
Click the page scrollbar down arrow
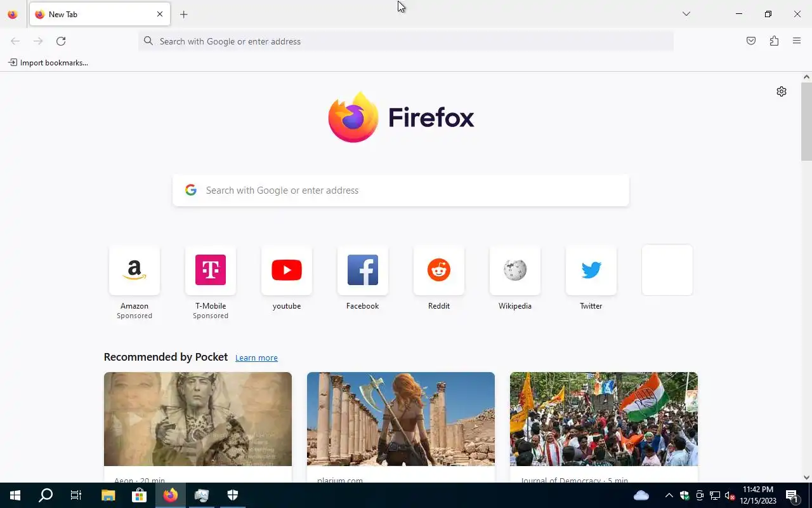click(x=806, y=478)
